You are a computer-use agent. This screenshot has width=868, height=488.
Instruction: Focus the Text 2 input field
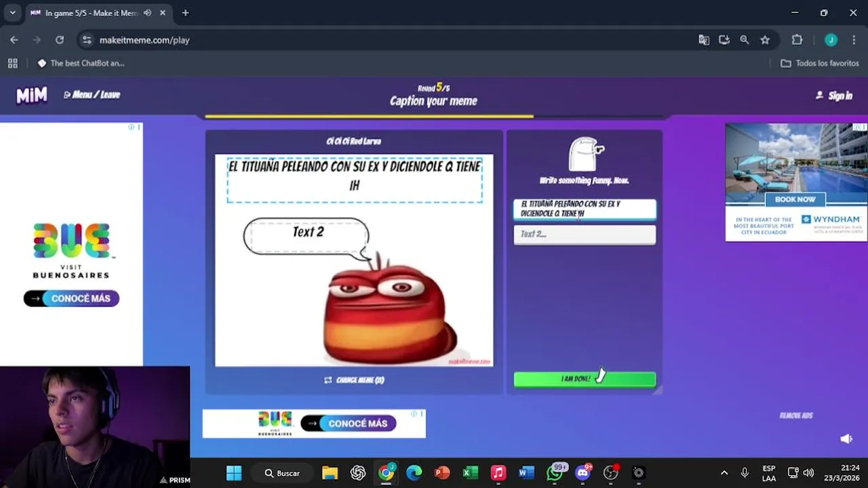point(585,235)
